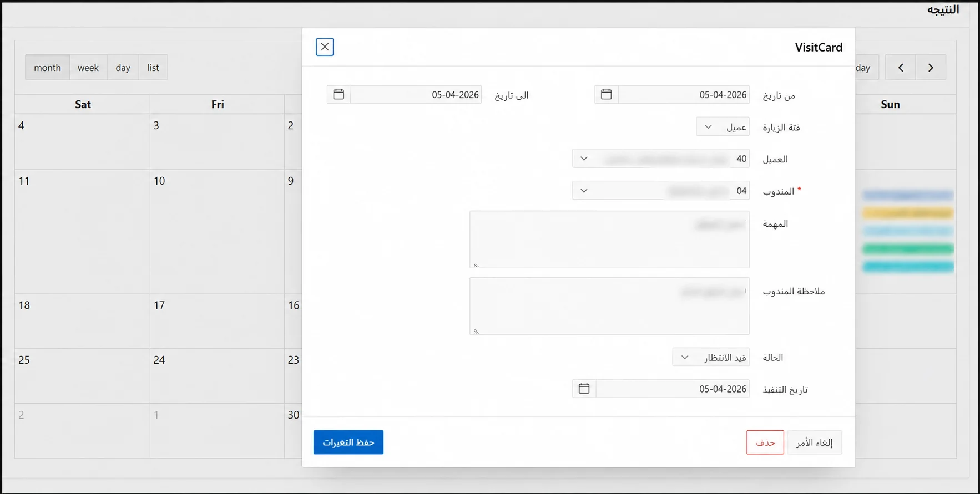Image resolution: width=980 pixels, height=494 pixels.
Task: Select day 9 in calendar
Action: pyautogui.click(x=291, y=181)
